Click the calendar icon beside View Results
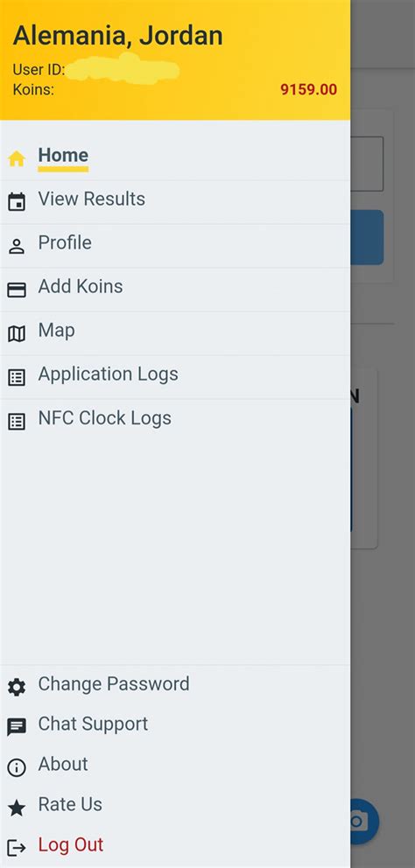 [17, 202]
